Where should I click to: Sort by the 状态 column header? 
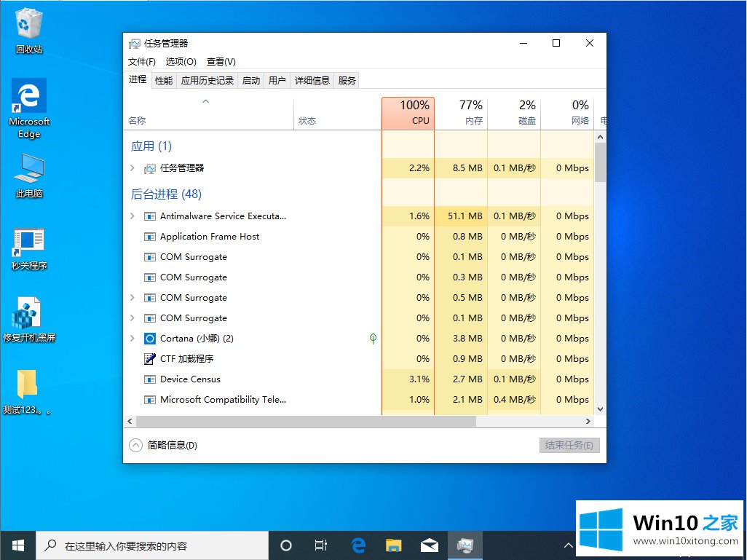pyautogui.click(x=337, y=113)
